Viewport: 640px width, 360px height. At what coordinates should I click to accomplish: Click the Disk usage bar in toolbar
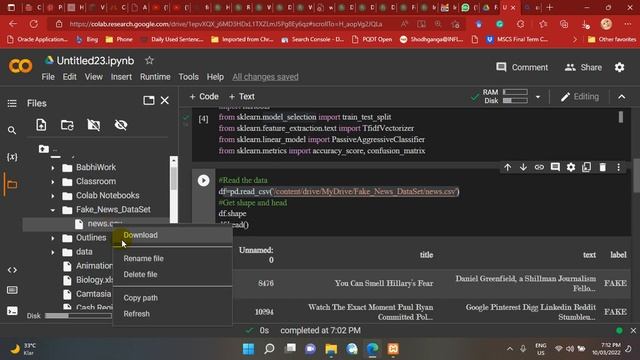coord(515,100)
